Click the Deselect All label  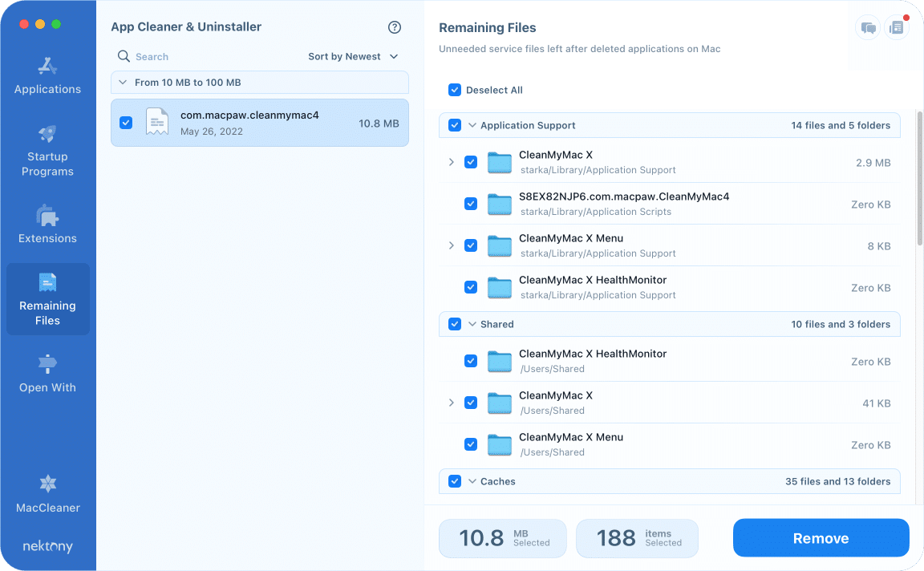(494, 90)
